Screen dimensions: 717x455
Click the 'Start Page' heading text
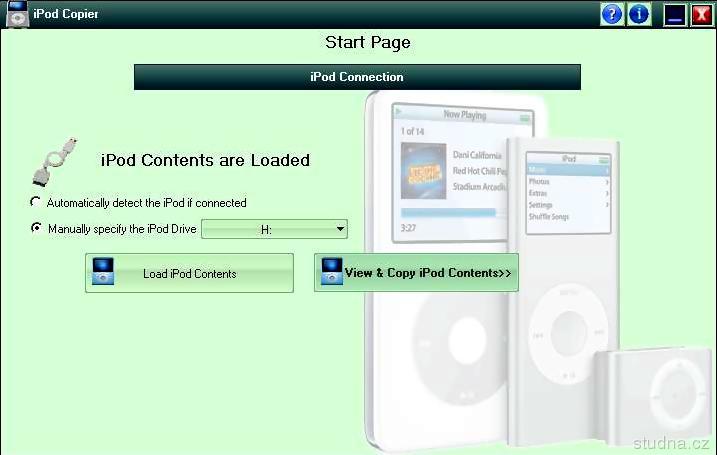click(x=368, y=43)
